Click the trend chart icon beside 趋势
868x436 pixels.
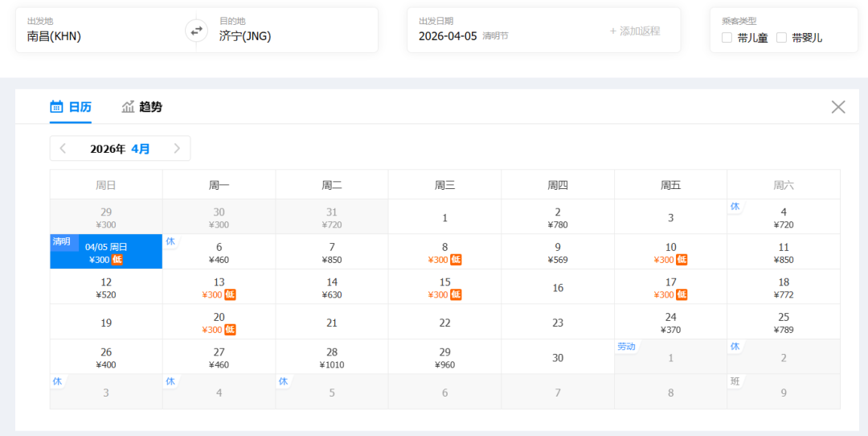(128, 106)
